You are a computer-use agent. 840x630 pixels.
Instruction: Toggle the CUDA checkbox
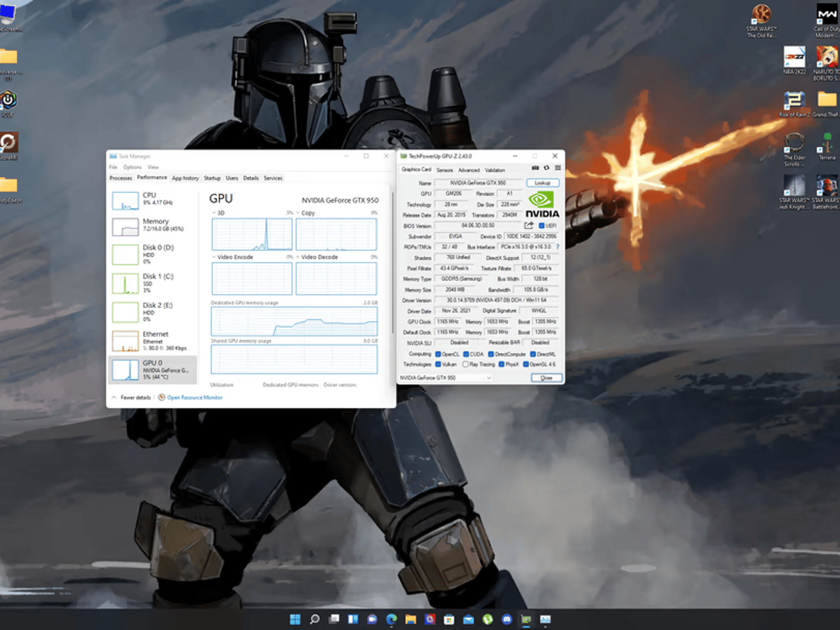466,354
